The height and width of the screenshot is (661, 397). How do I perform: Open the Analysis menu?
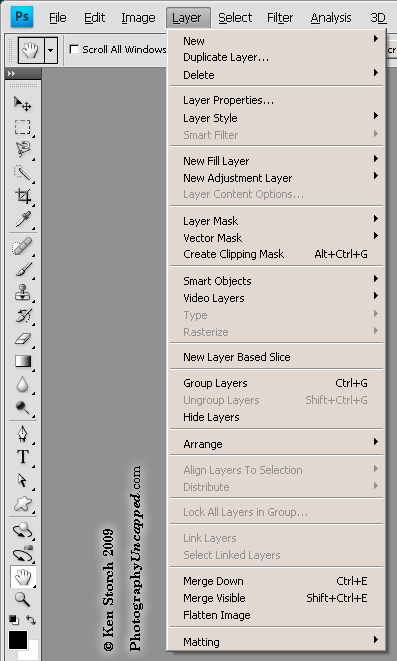point(331,18)
